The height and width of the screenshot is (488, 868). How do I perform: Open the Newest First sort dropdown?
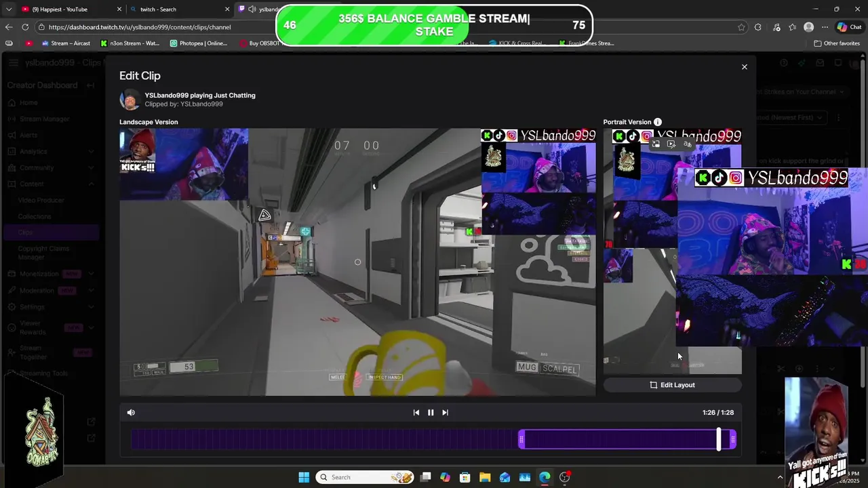(x=791, y=117)
